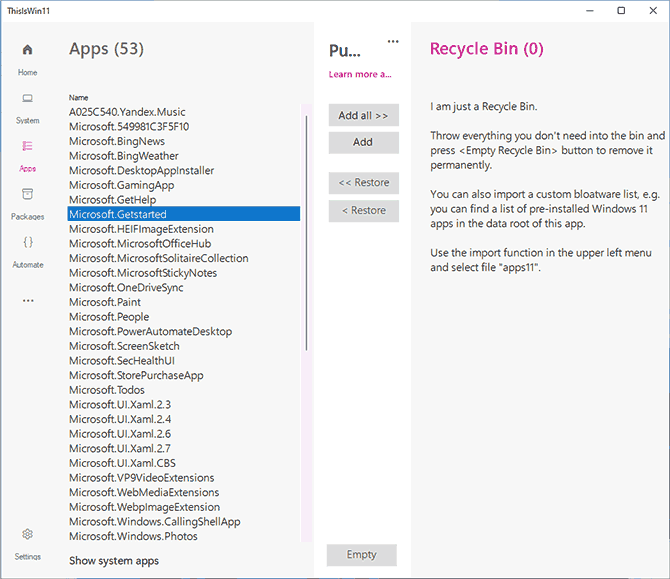670x579 pixels.
Task: Select Microsoft.DesktopAppInstaller entry
Action: tap(184, 170)
